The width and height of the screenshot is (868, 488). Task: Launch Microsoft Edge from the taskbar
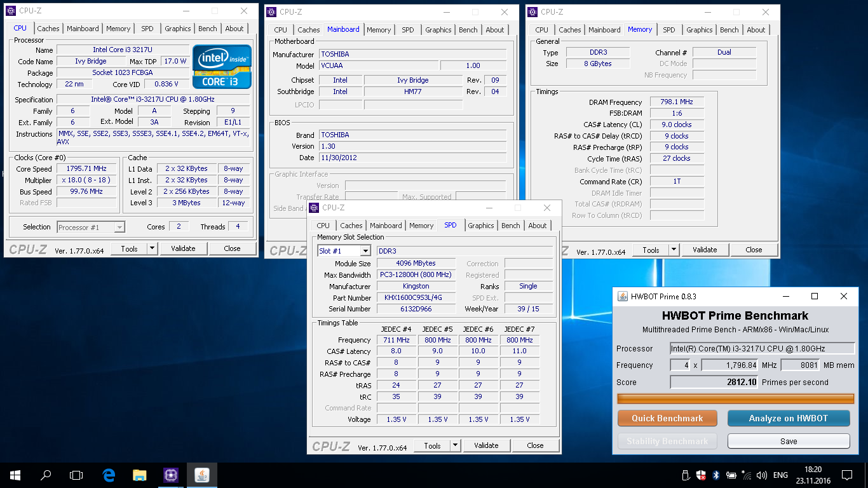[109, 475]
